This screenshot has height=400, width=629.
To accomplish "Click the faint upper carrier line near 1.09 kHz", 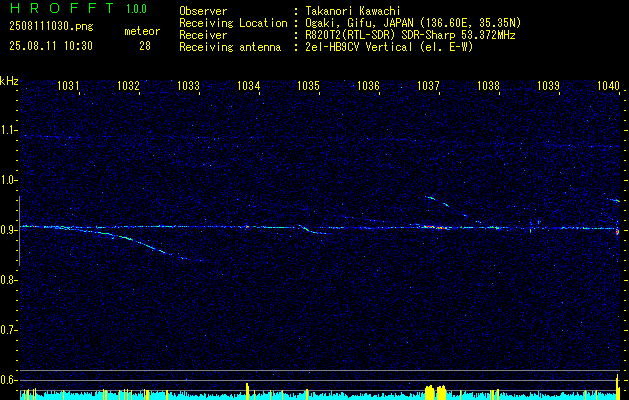I will click(321, 140).
